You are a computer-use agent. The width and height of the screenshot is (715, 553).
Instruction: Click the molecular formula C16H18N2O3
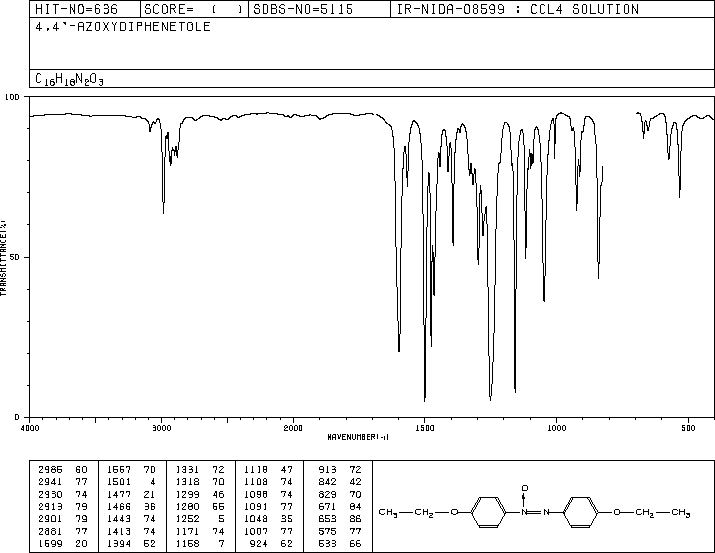69,79
